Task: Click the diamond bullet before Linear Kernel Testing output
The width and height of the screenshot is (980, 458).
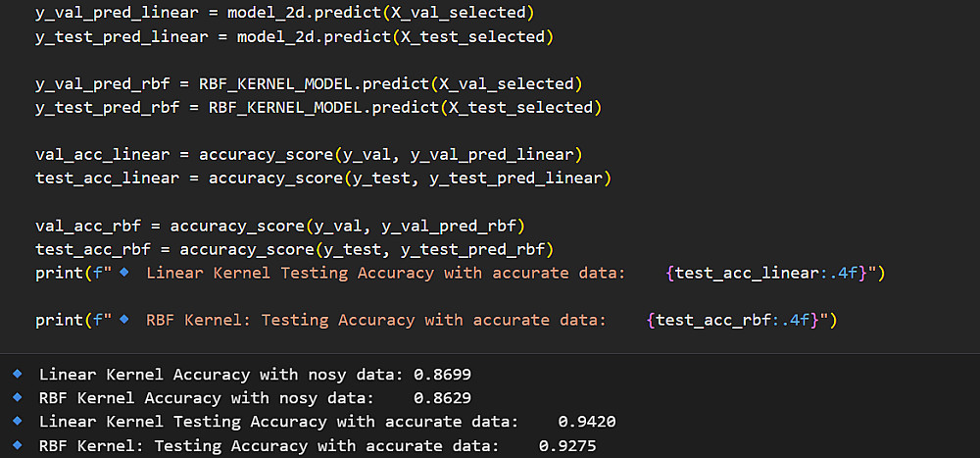Action: coord(17,421)
